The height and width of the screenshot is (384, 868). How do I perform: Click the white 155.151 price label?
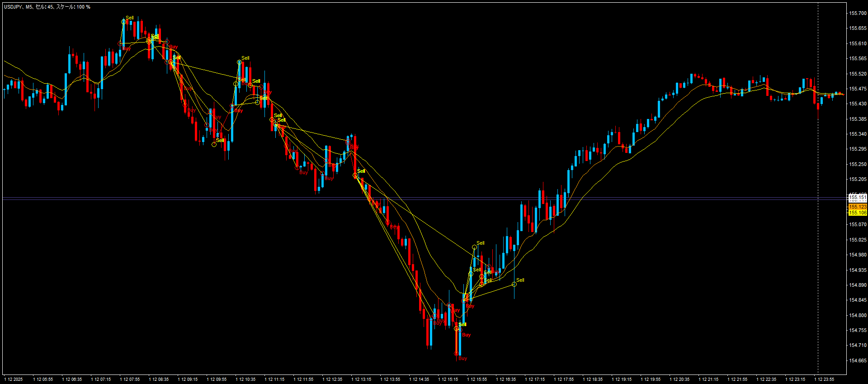[857, 197]
